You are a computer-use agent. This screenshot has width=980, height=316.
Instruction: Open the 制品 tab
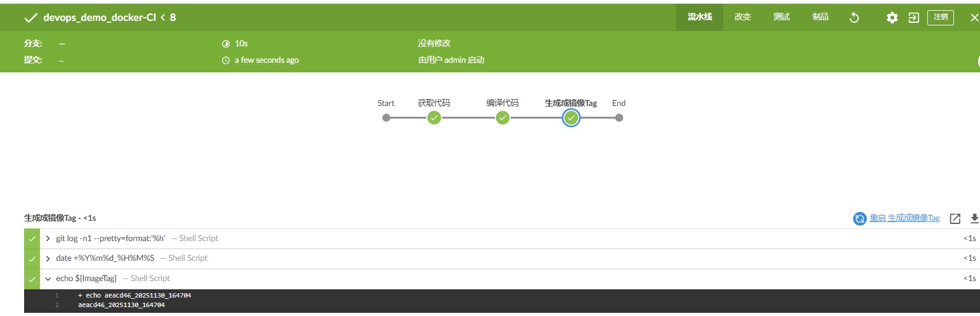(x=820, y=17)
